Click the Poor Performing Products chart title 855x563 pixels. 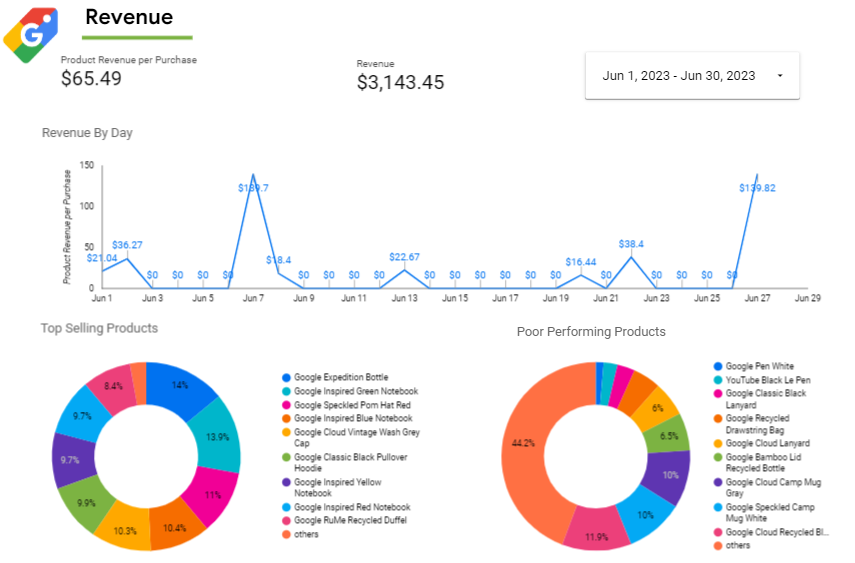[x=591, y=332]
